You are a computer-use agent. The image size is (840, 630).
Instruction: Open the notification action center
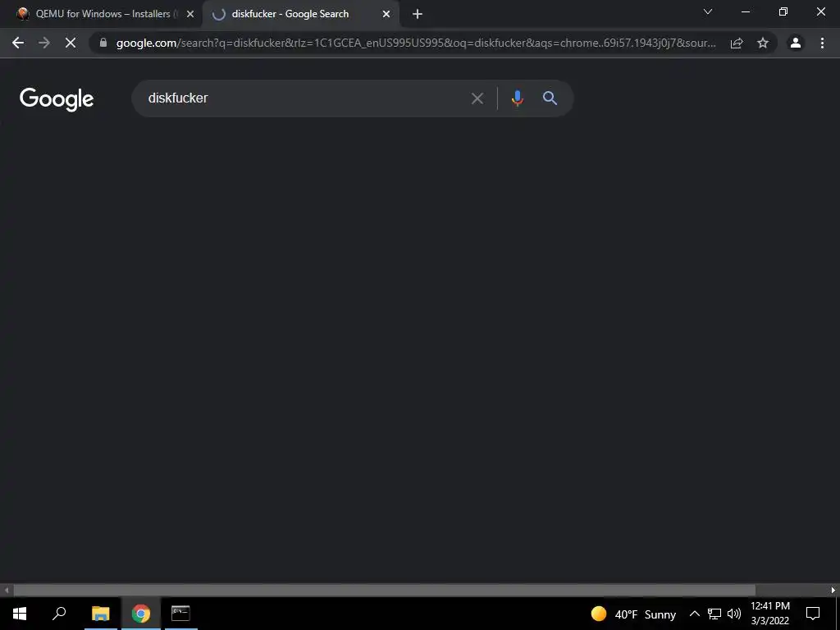[813, 614]
